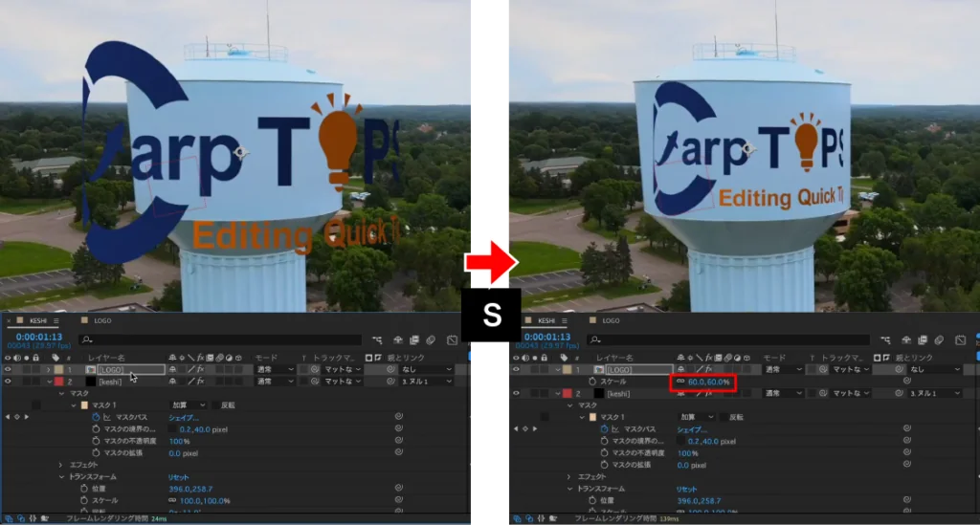Go to next keyframe arrow in right screenshot
This screenshot has height=525, width=980.
(x=535, y=428)
